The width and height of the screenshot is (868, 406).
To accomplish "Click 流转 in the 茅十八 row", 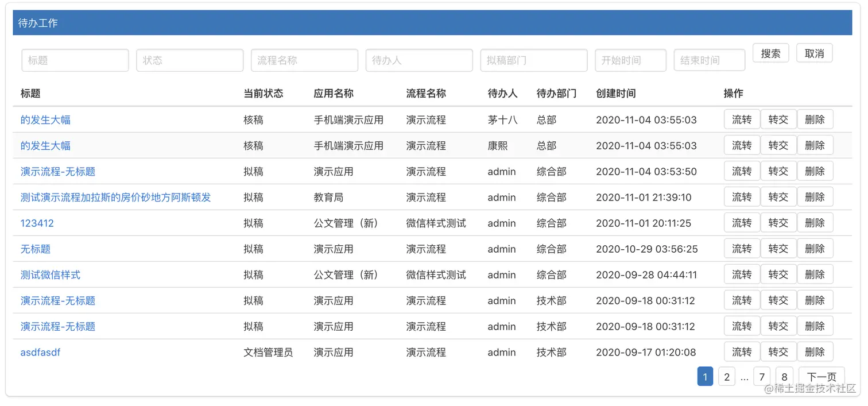I will [x=742, y=119].
